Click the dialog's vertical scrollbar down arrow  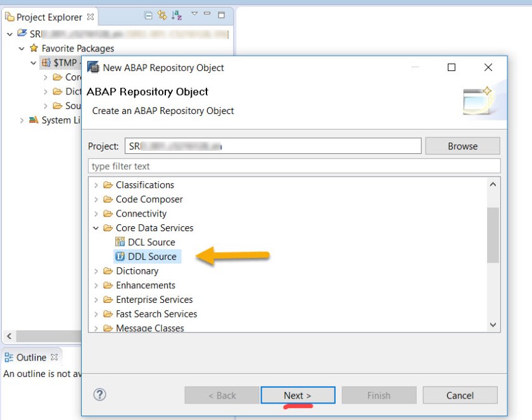[x=493, y=324]
